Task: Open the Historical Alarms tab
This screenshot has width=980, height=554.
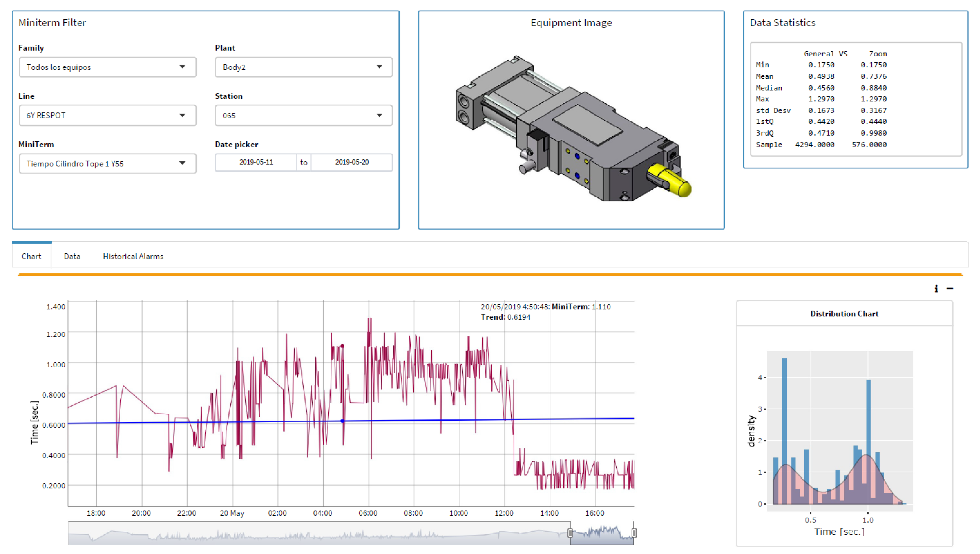Action: (x=133, y=256)
